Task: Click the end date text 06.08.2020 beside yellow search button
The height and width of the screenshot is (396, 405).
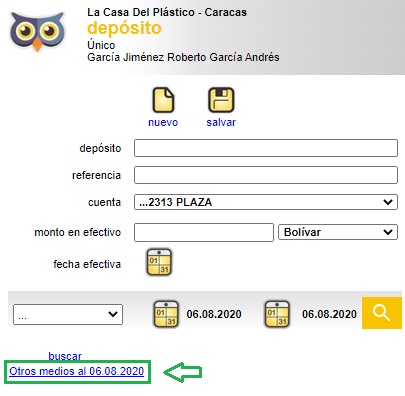Action: [329, 314]
